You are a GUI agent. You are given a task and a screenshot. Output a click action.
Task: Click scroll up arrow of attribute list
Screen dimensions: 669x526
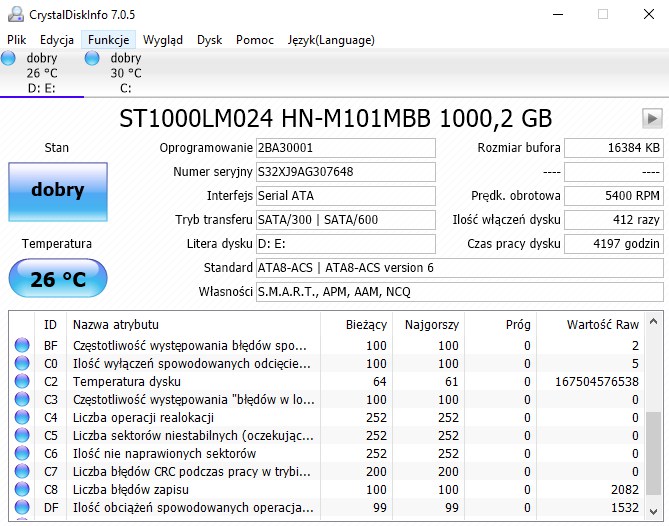click(x=653, y=322)
